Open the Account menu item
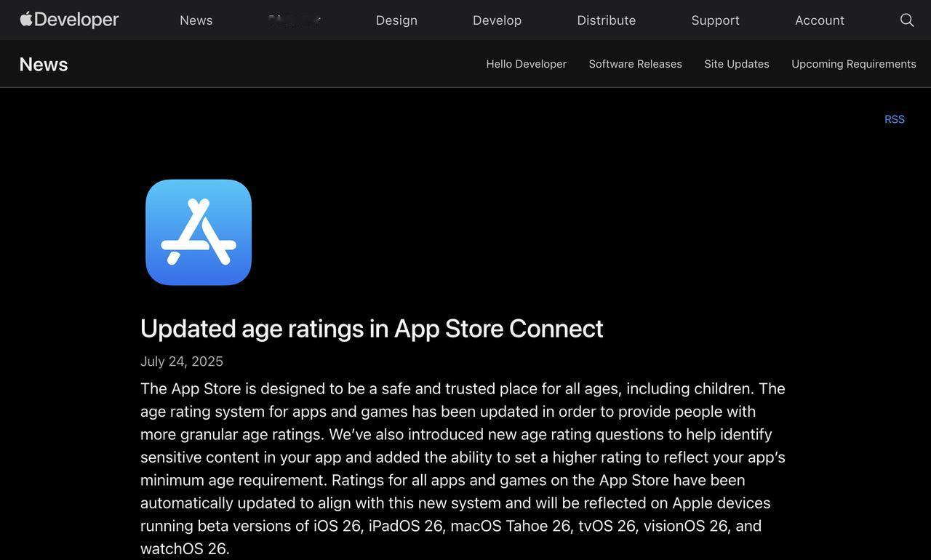This screenshot has width=931, height=560. click(820, 20)
